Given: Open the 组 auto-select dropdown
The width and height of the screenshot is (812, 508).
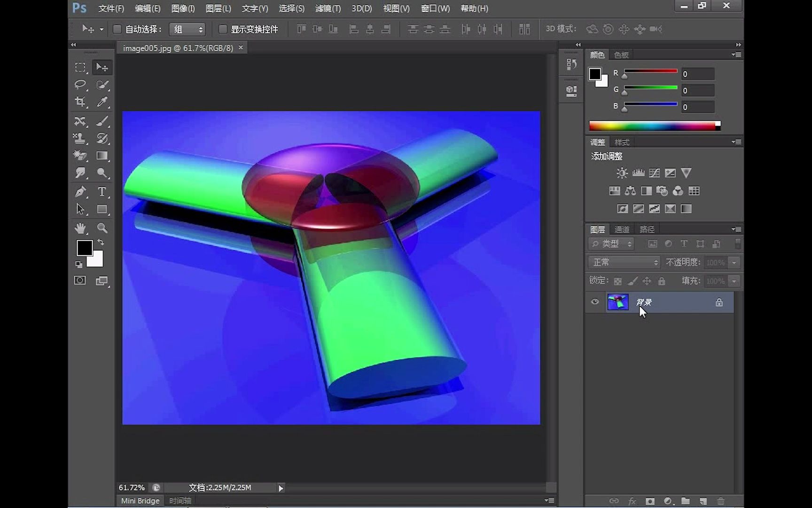Looking at the screenshot, I should (x=187, y=29).
